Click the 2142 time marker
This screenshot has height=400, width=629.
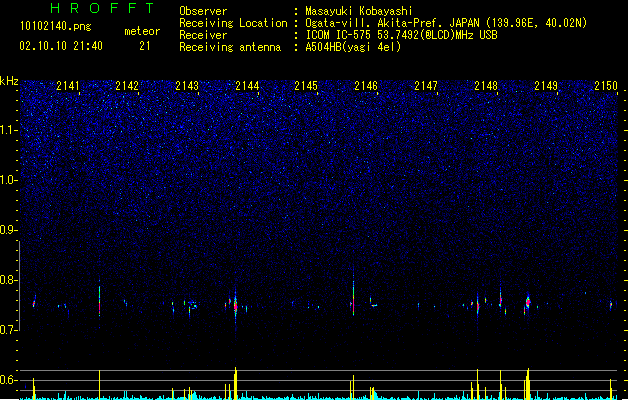(127, 86)
